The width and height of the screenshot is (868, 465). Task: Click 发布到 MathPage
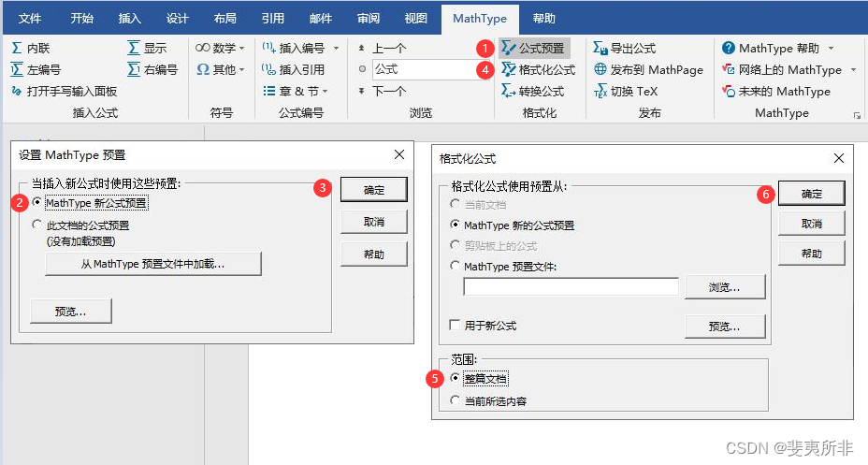(648, 70)
